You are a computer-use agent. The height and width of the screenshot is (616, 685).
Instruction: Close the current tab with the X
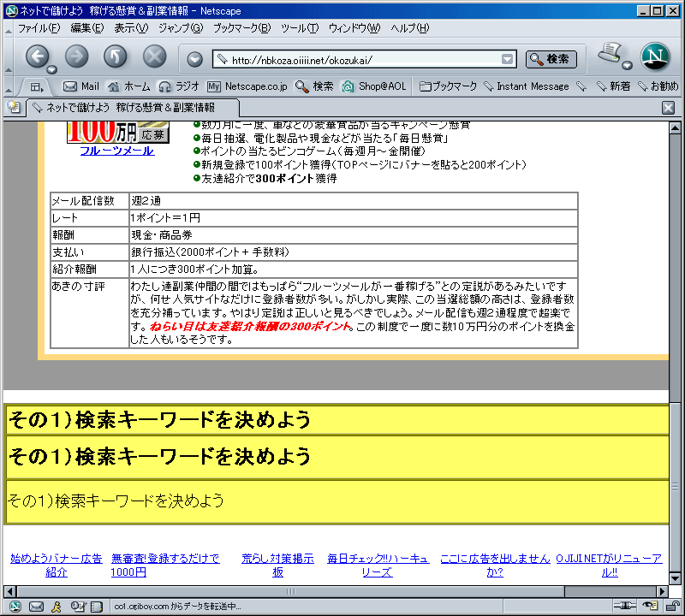[668, 108]
